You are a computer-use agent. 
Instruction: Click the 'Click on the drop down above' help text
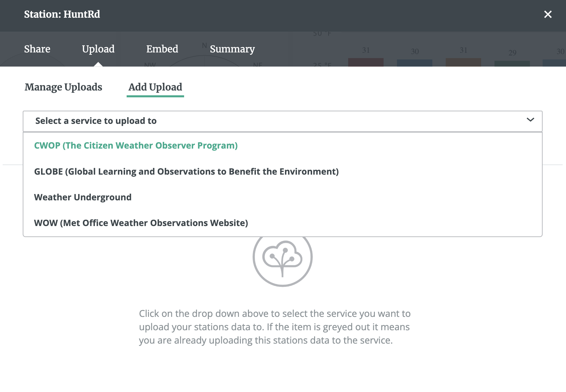(x=275, y=327)
